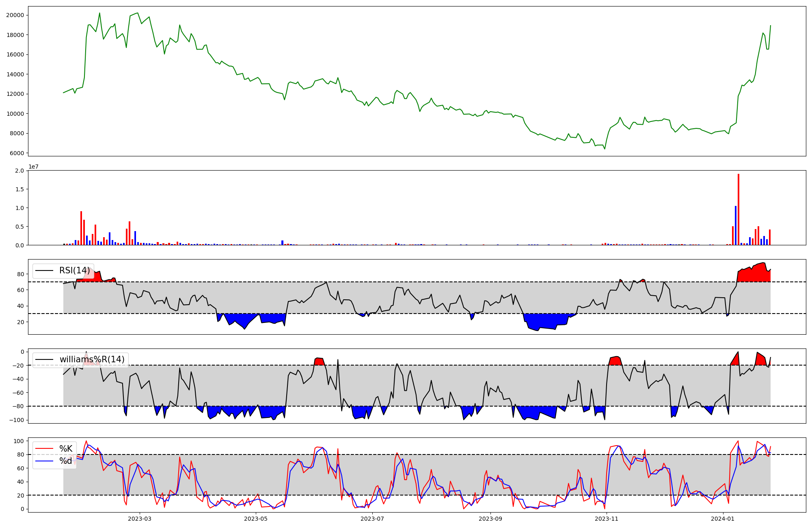Screen dimensions: 812x528
Task: Click the red %K legend line sample
Action: (x=44, y=449)
